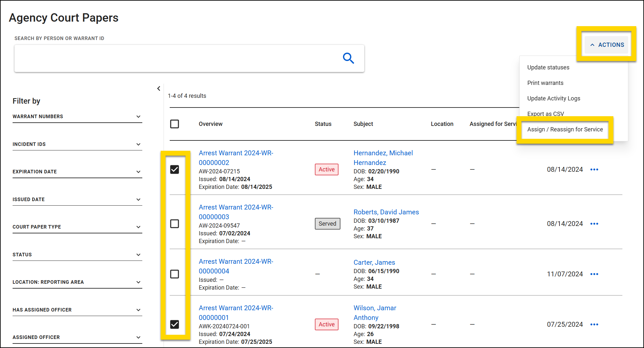The height and width of the screenshot is (348, 644).
Task: Click the chevron inside the ACTIONS button
Action: [x=592, y=45]
